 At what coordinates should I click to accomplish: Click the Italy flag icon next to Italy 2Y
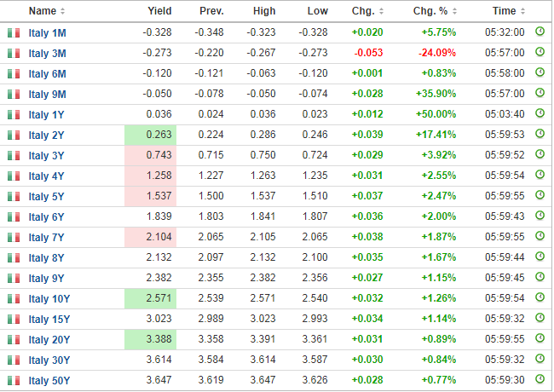[x=14, y=135]
